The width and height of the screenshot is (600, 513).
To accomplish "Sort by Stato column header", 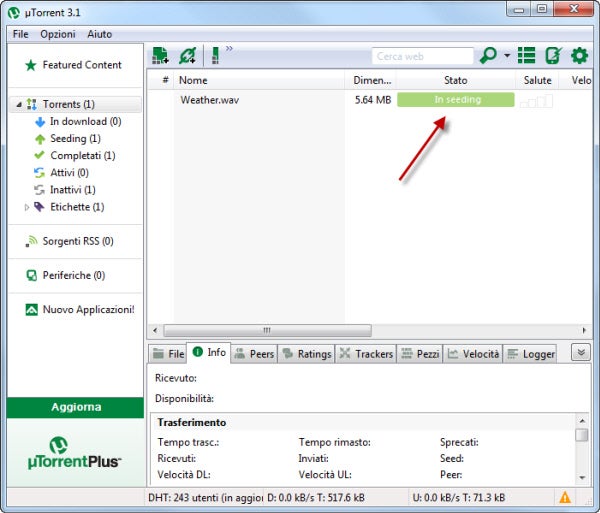I will pos(455,80).
